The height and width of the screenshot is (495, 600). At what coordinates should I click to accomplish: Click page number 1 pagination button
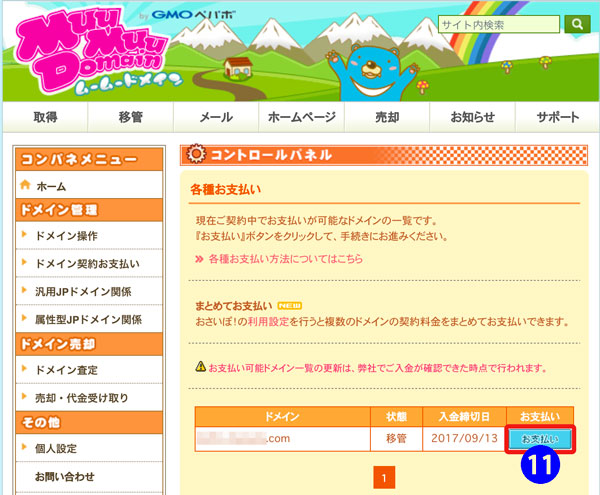tap(384, 477)
